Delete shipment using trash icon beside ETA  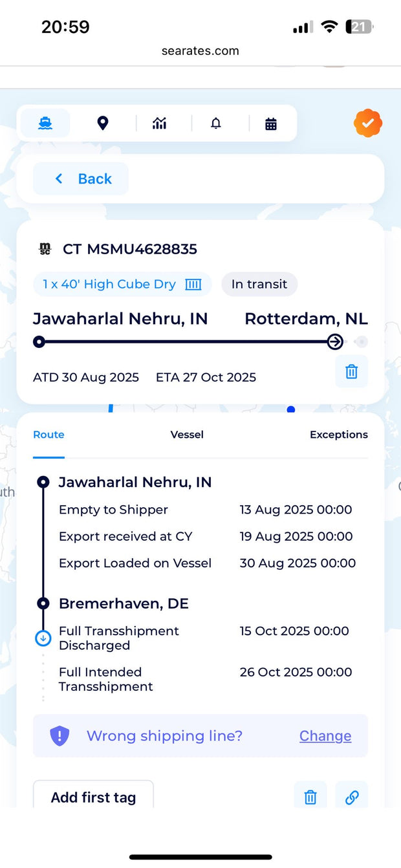[x=351, y=371]
